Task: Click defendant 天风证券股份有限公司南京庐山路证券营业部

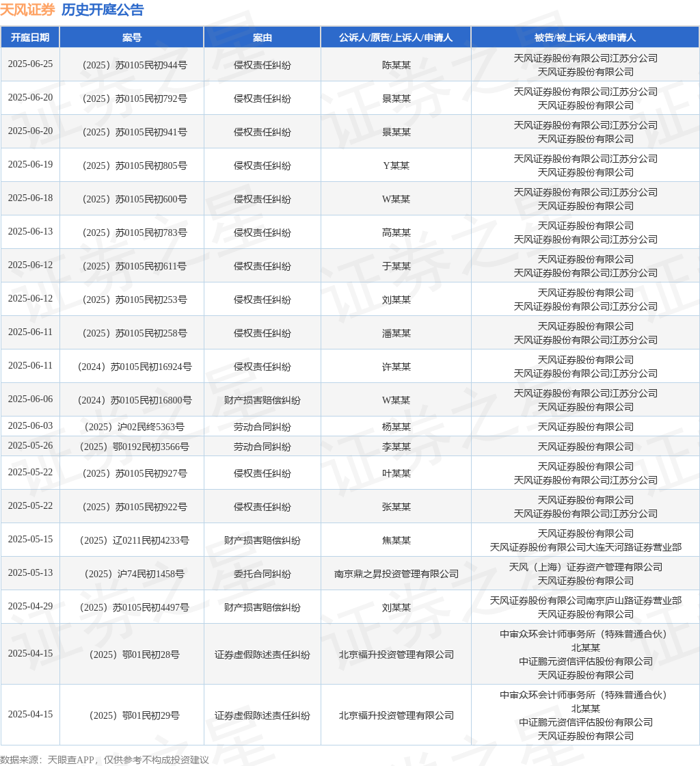Action: pyautogui.click(x=585, y=601)
